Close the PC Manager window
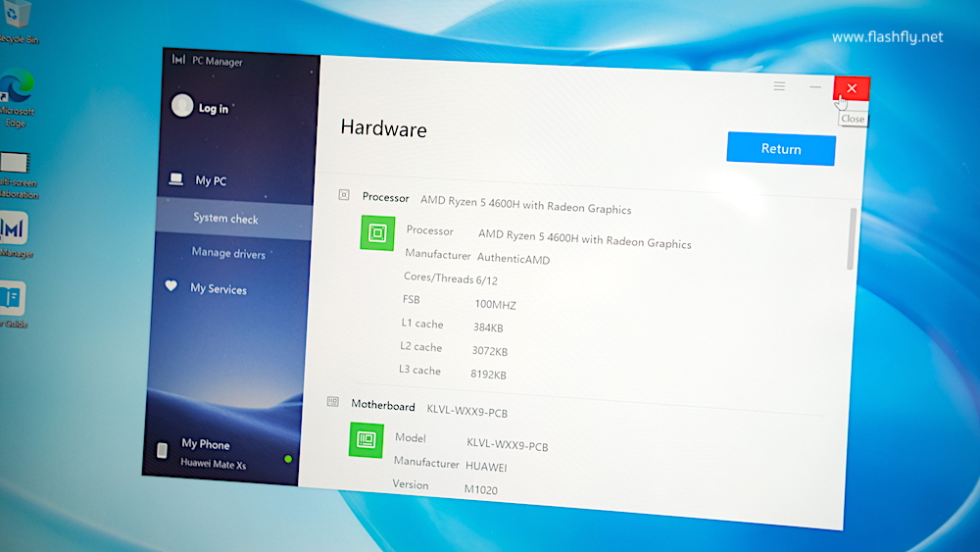This screenshot has height=552, width=980. pyautogui.click(x=851, y=88)
